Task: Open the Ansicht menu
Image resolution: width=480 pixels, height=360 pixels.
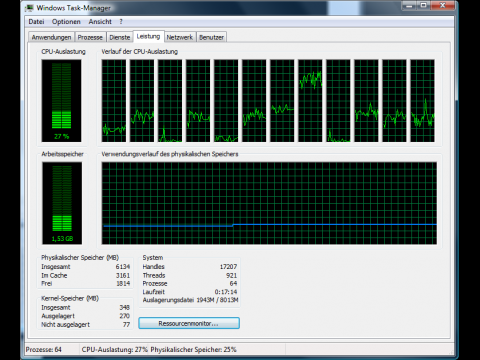Action: pos(100,22)
